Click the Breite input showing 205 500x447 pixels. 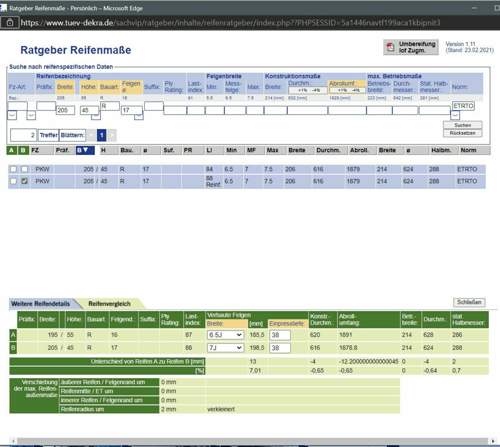[x=65, y=110]
